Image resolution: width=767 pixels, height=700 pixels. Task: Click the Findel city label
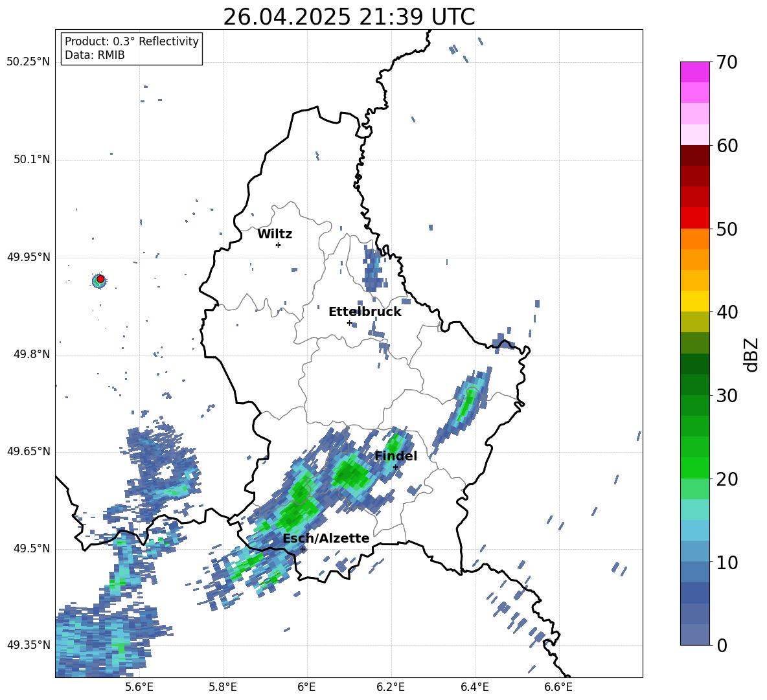(396, 456)
